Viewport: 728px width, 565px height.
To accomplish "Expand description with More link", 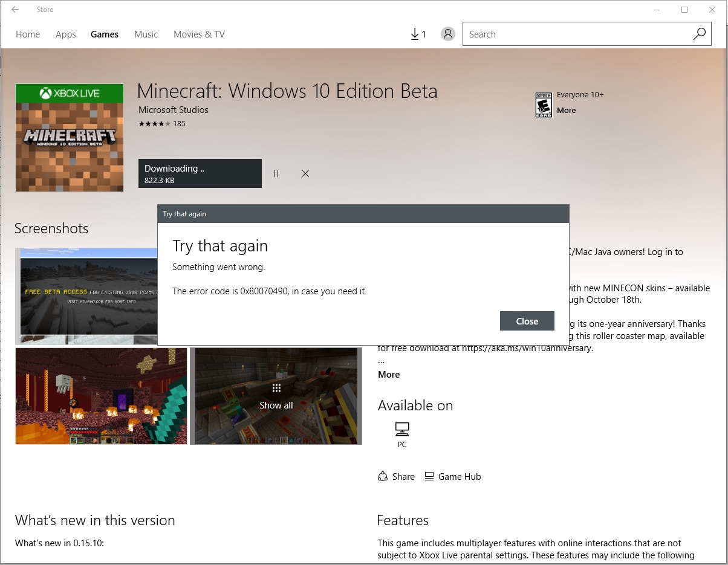I will pyautogui.click(x=389, y=375).
